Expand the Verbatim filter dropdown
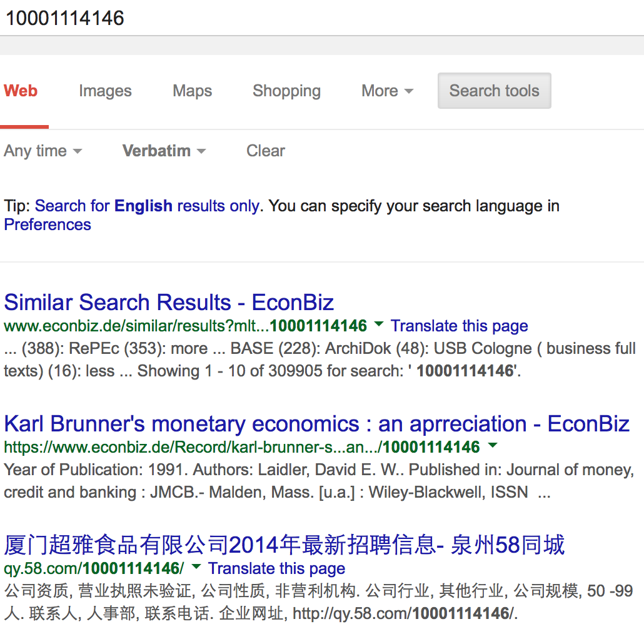The width and height of the screenshot is (644, 644). (x=164, y=151)
